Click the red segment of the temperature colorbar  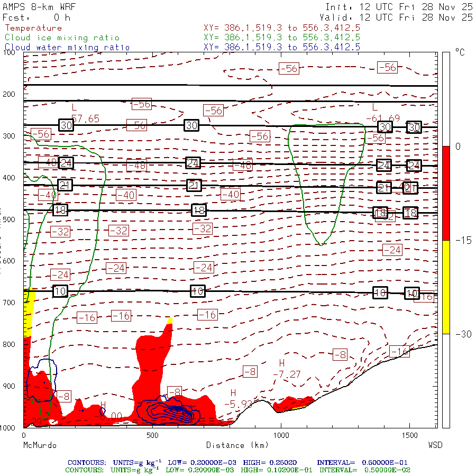click(x=446, y=193)
